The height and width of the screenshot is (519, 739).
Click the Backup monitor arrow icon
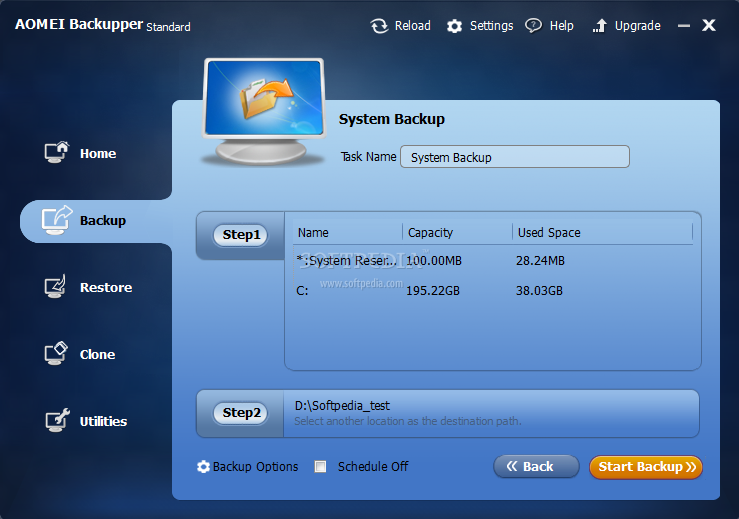click(57, 220)
